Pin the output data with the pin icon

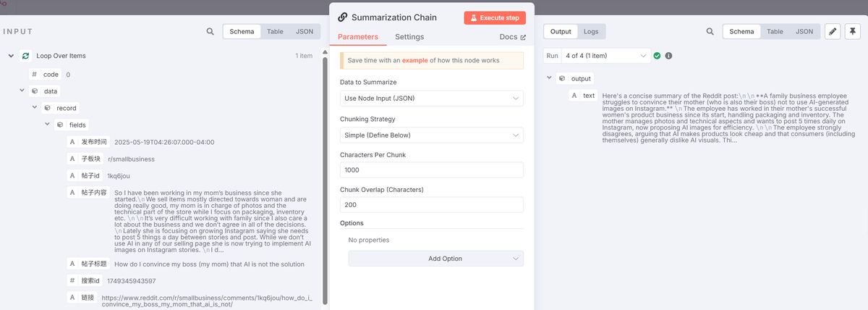852,32
